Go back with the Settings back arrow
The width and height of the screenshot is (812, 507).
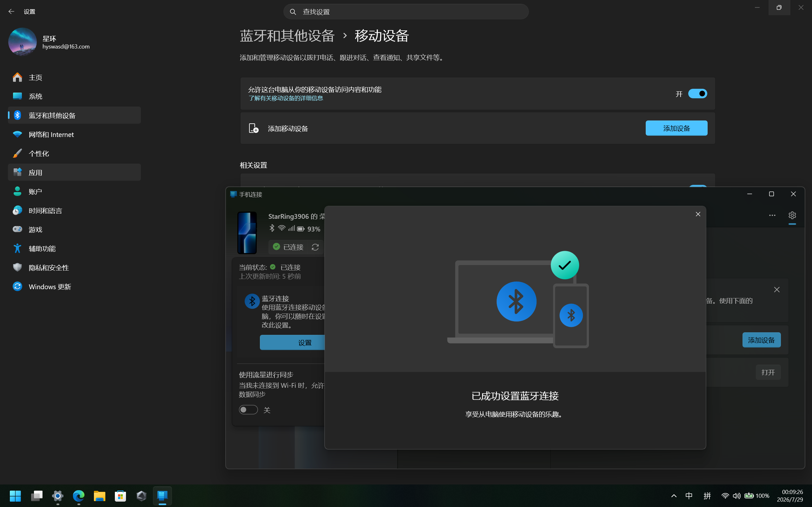pyautogui.click(x=11, y=11)
